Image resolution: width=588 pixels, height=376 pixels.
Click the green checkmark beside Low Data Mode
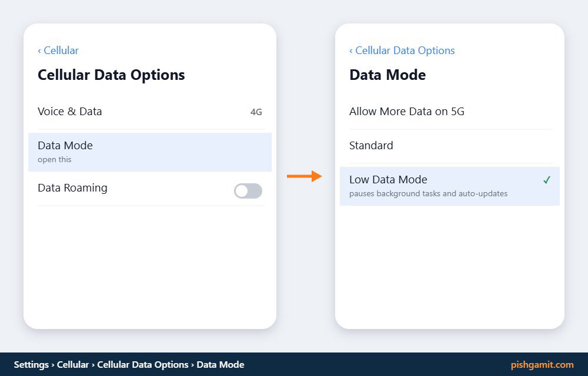click(547, 180)
